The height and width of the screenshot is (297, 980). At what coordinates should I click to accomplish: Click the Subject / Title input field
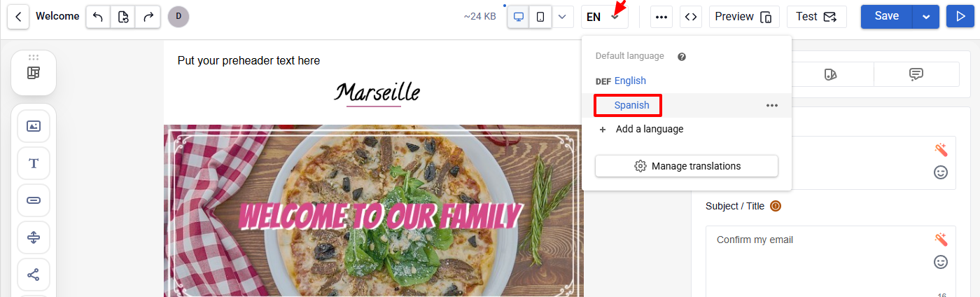[x=830, y=261]
